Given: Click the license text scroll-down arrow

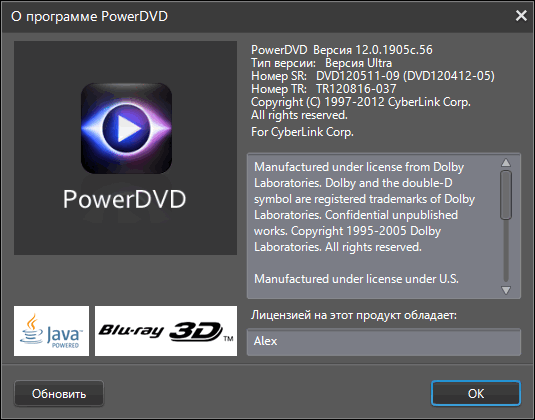Looking at the screenshot, I should point(506,290).
